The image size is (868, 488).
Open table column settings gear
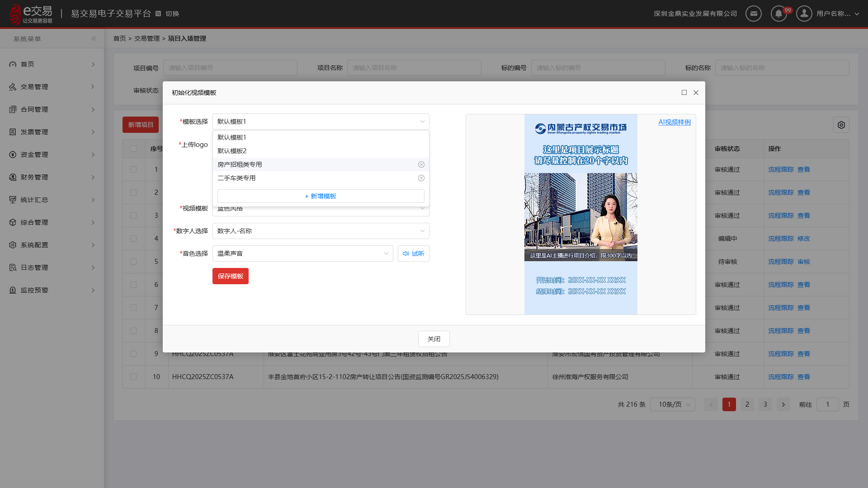point(841,125)
